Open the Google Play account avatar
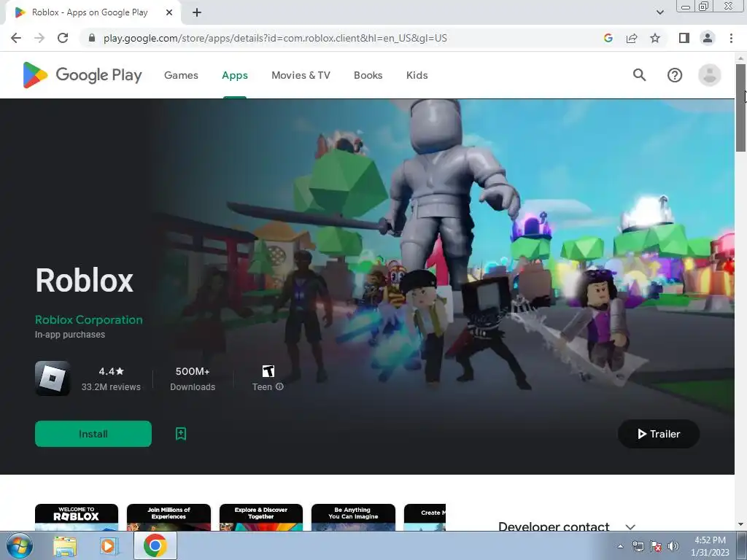747x560 pixels. click(709, 75)
